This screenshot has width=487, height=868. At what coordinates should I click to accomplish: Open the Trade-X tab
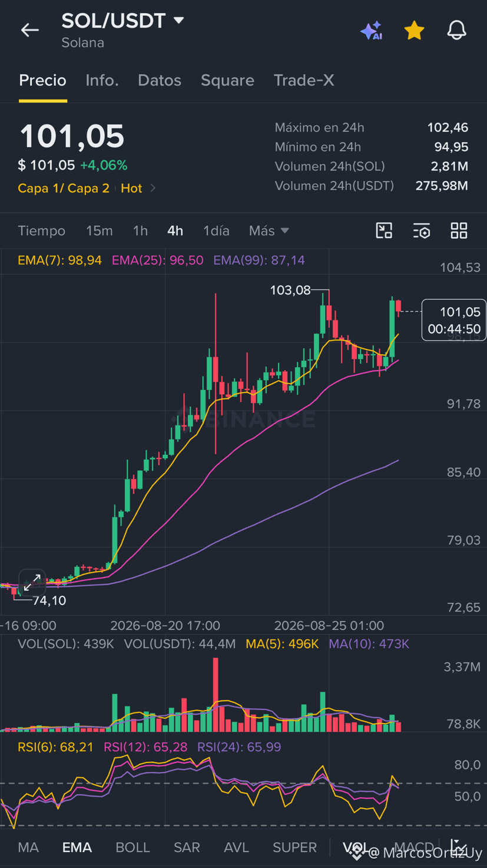coord(304,80)
